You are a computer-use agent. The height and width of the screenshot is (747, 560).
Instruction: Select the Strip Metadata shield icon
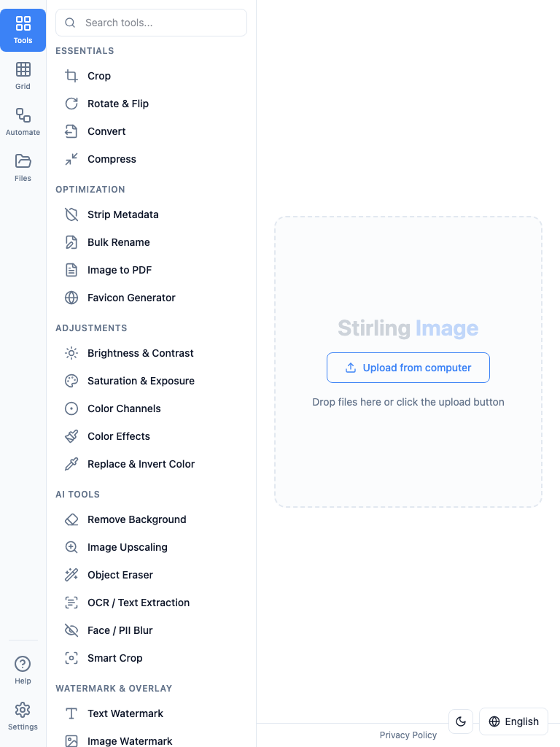point(71,214)
